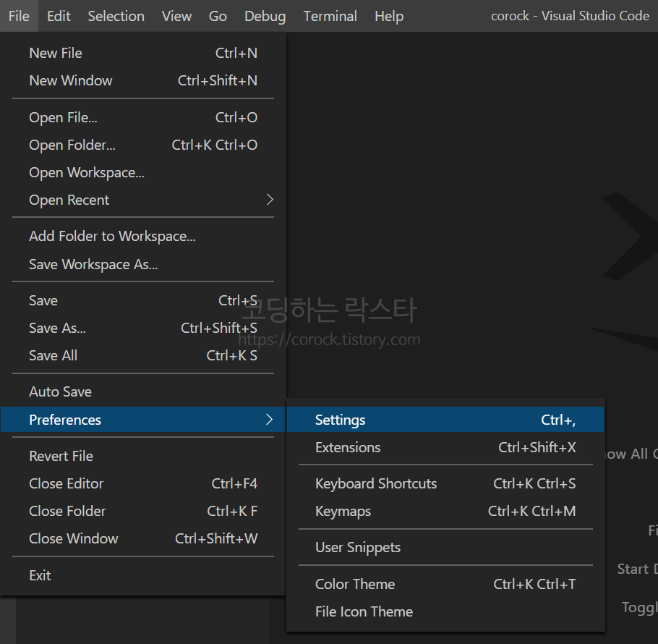Choose Revert File menu item
658x644 pixels.
[x=143, y=456]
